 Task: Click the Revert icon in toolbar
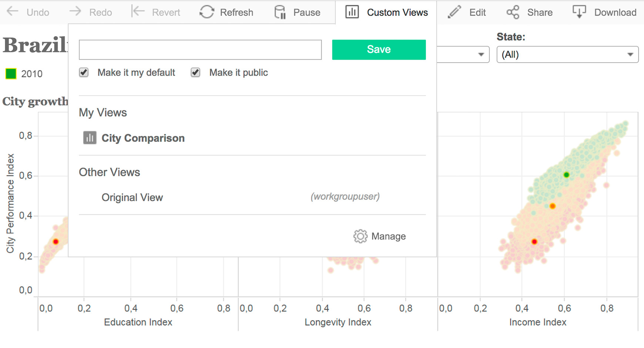(x=138, y=11)
